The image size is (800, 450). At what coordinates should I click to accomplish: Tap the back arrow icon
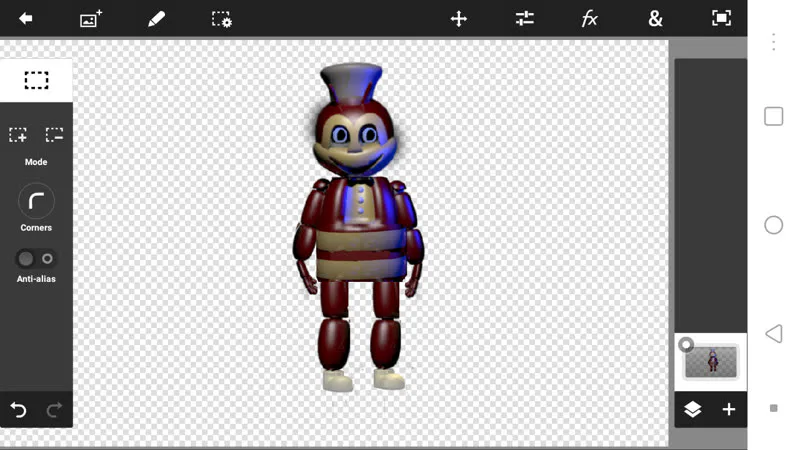[26, 19]
